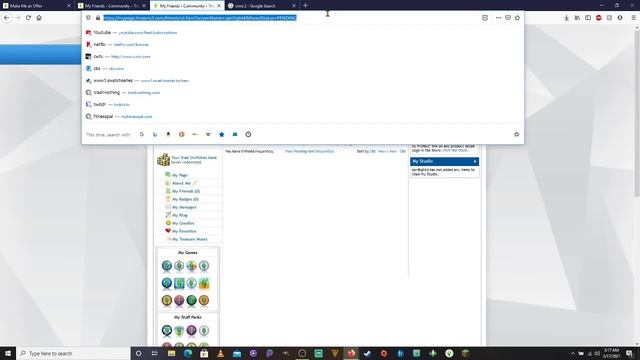
Task: Switch to the Make Me an Offer tab
Action: pos(37,6)
